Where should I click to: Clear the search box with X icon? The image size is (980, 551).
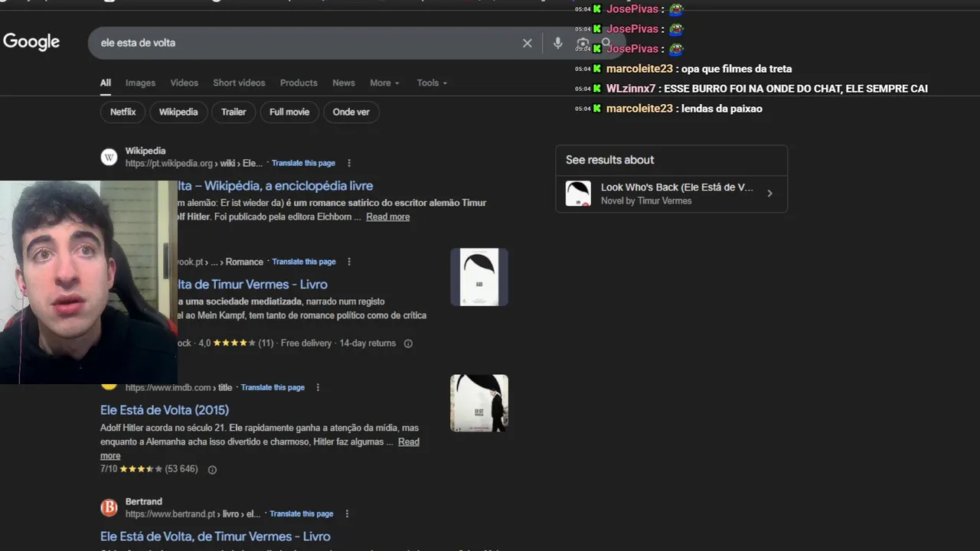coord(527,43)
